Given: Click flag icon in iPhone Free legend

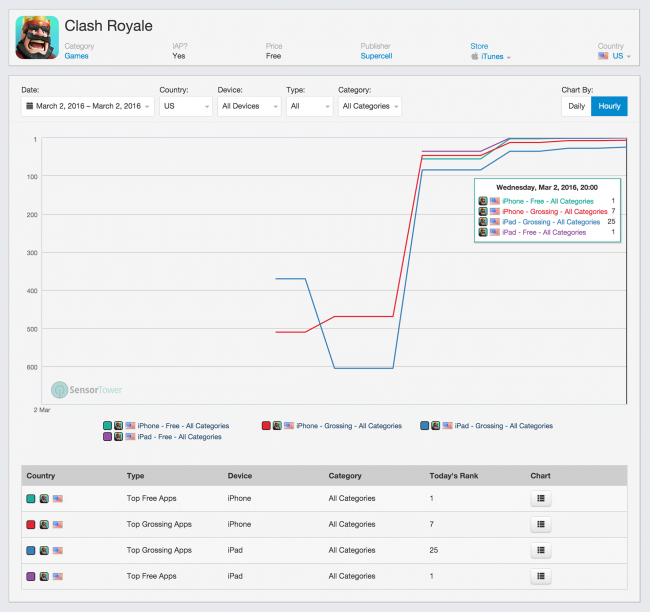Looking at the screenshot, I should pos(130,425).
